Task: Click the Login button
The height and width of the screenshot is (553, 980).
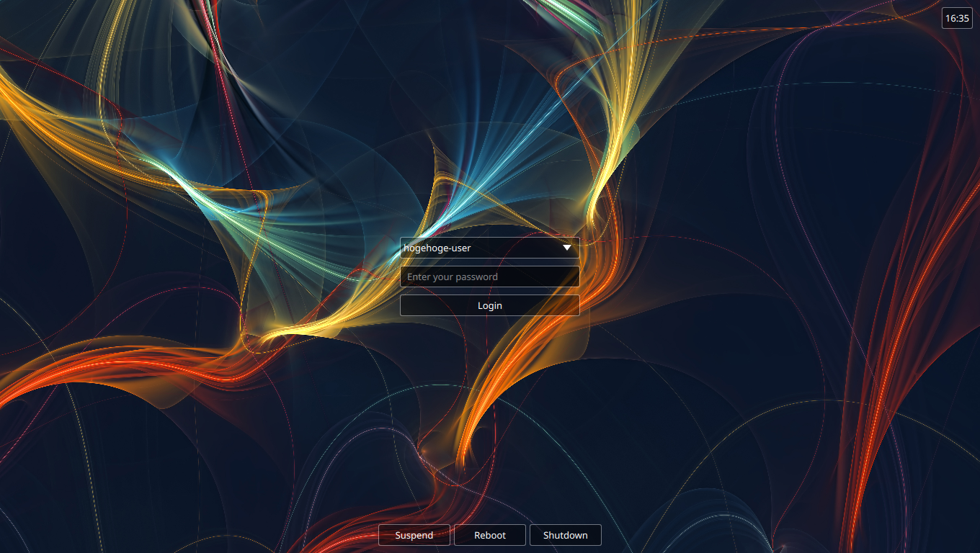Action: point(490,305)
